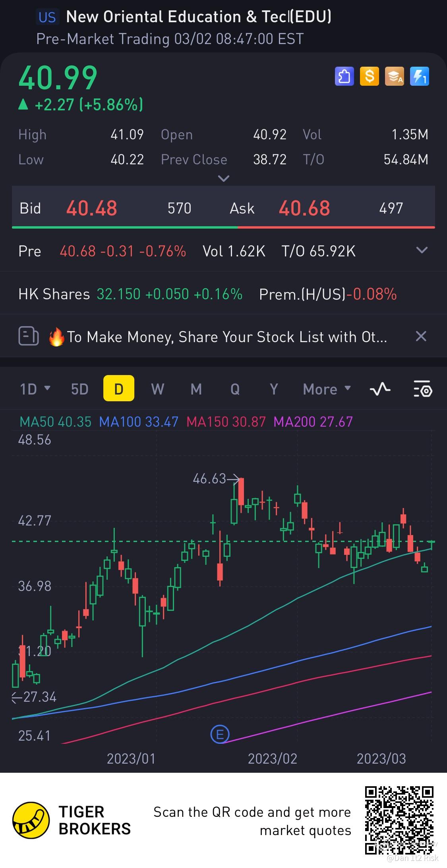447x868 pixels.
Task: Open the To Make Money promotion link
Action: point(217,337)
